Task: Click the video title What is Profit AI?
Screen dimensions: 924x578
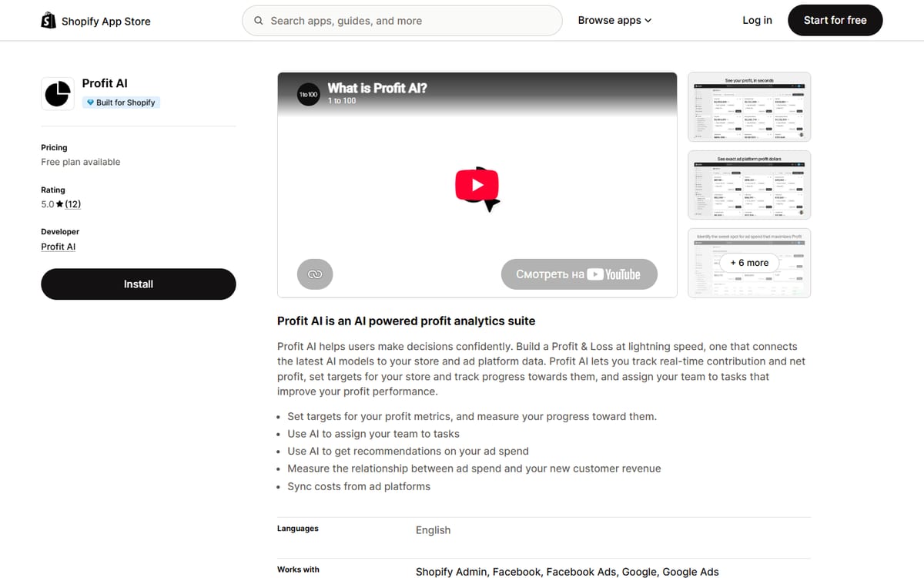Action: click(x=377, y=88)
